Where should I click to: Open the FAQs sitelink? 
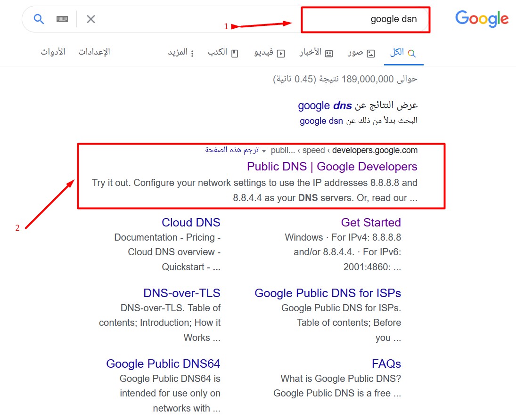[386, 364]
